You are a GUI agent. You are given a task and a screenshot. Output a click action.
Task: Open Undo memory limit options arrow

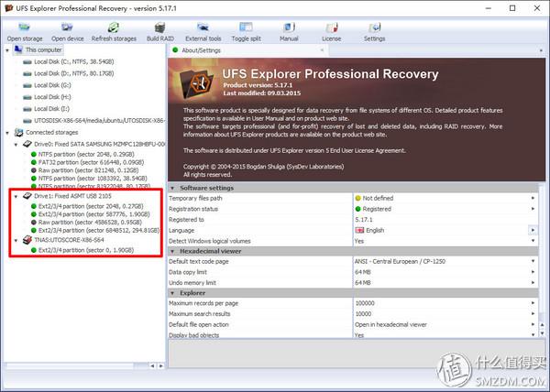pos(533,283)
